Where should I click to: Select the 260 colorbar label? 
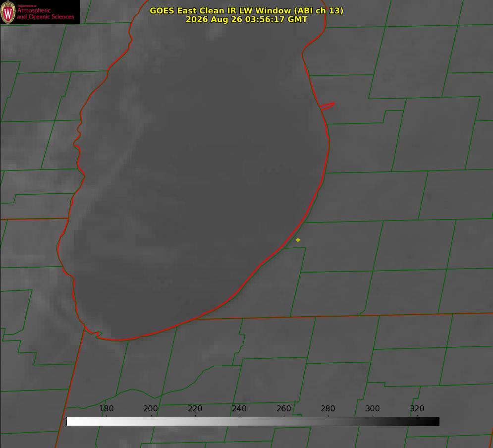[x=283, y=408]
